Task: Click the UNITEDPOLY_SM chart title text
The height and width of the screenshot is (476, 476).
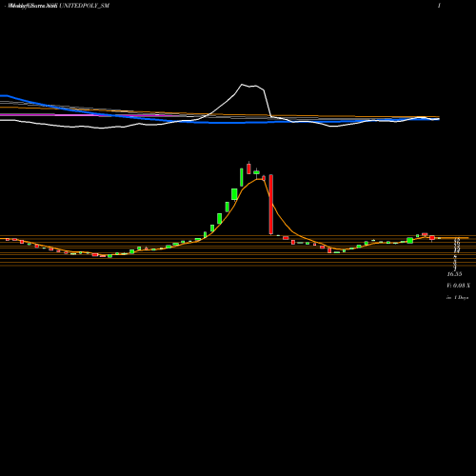Action: [84, 6]
